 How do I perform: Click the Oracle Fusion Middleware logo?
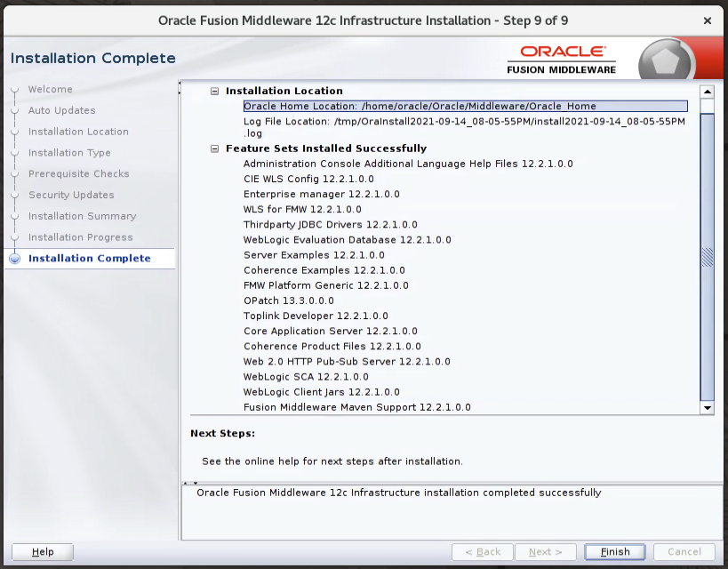coord(561,60)
